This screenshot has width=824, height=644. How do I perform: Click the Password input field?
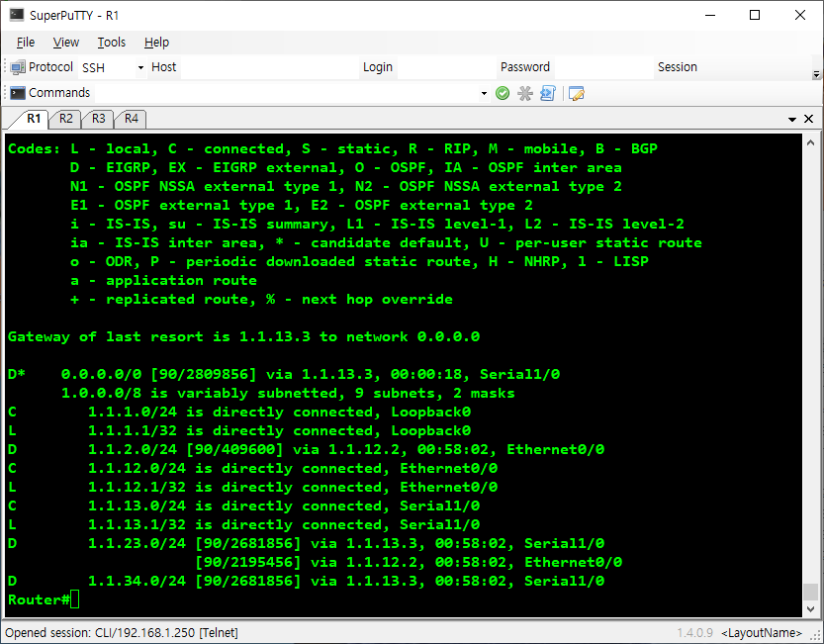603,68
